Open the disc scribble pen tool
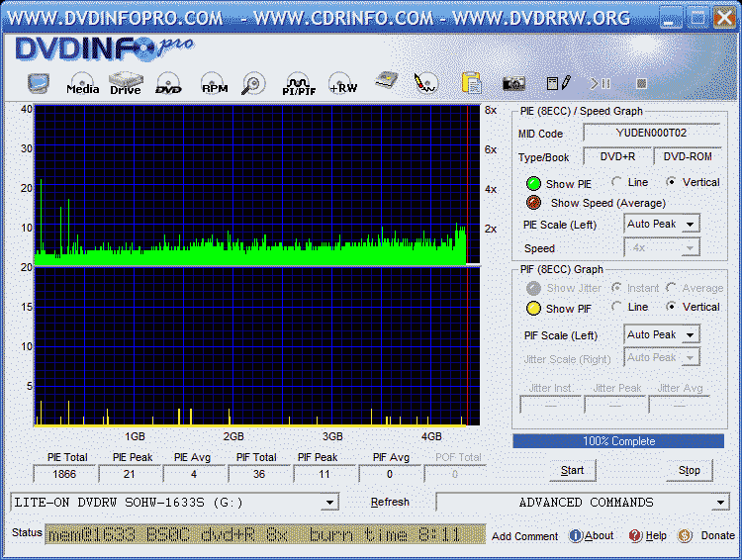 pos(425,83)
